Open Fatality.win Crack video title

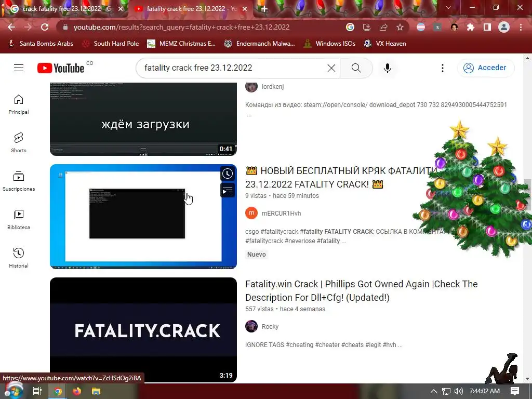pos(362,291)
